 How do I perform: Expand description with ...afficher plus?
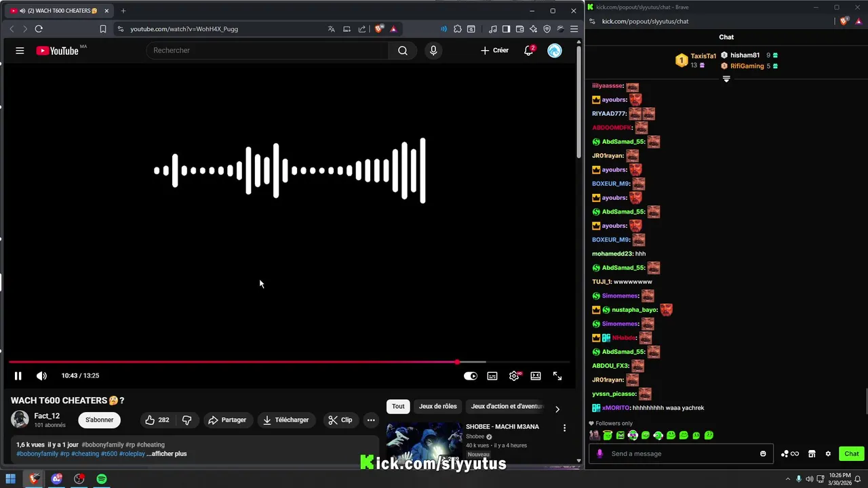(x=167, y=454)
